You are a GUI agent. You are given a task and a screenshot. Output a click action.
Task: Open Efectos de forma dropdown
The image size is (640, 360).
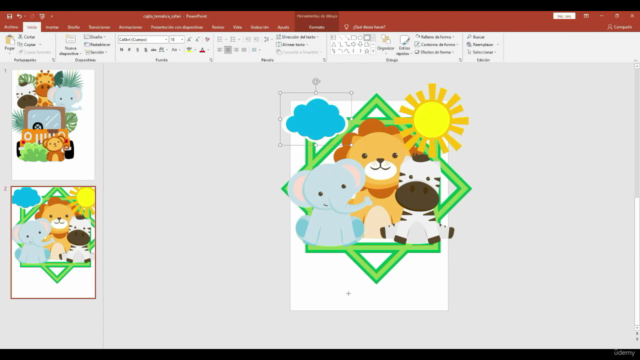pos(435,52)
